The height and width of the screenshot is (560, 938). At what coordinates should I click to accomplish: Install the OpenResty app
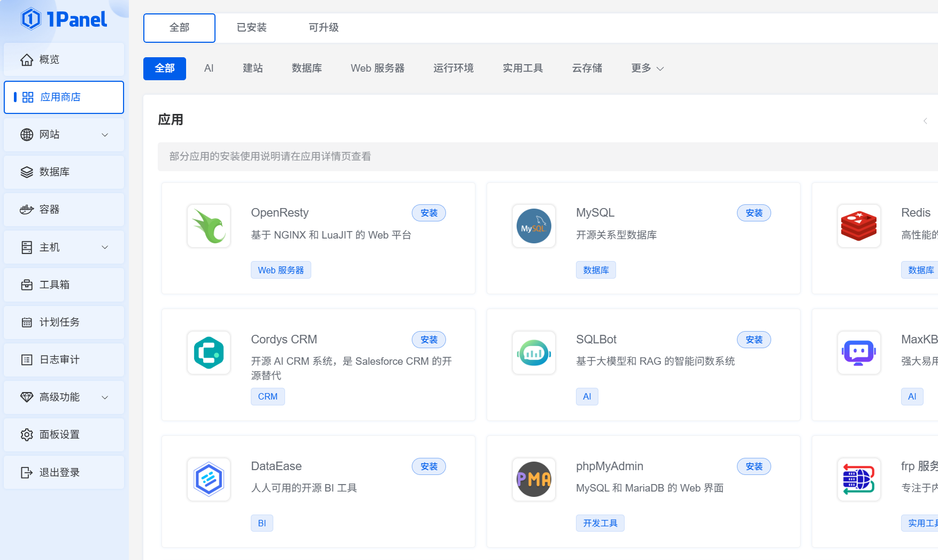[428, 213]
